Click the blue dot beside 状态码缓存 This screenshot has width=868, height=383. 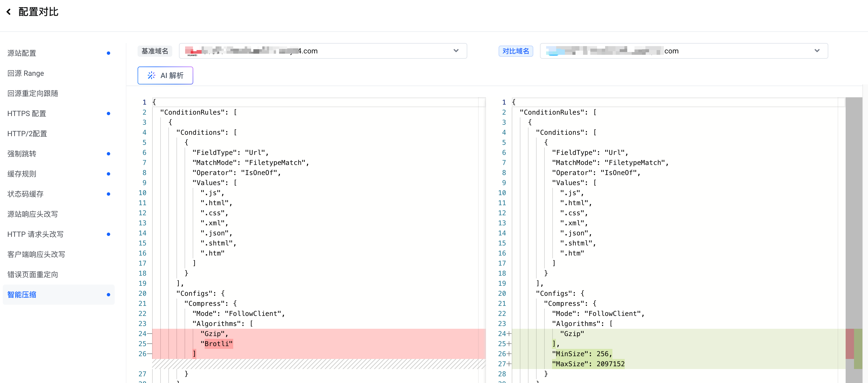click(x=108, y=194)
